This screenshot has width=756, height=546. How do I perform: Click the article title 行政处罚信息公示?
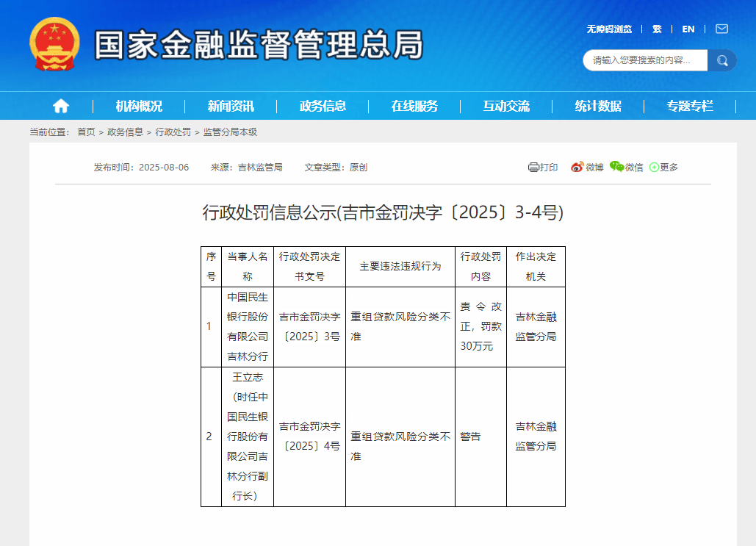383,212
